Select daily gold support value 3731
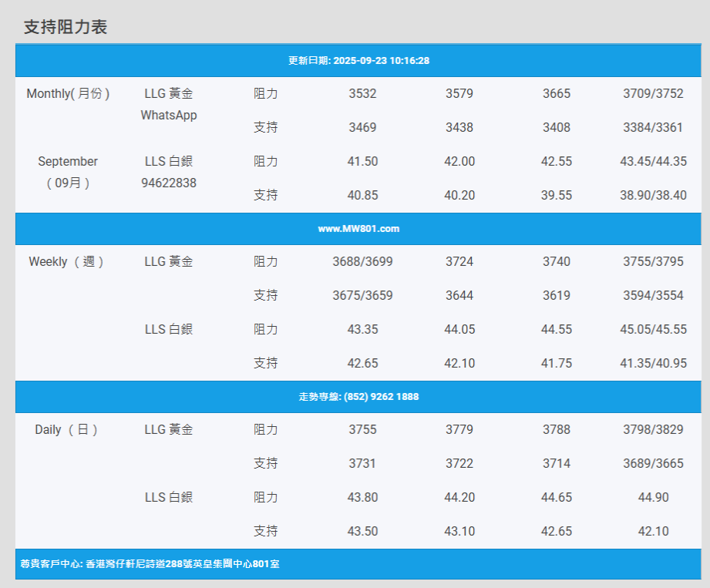 point(362,463)
